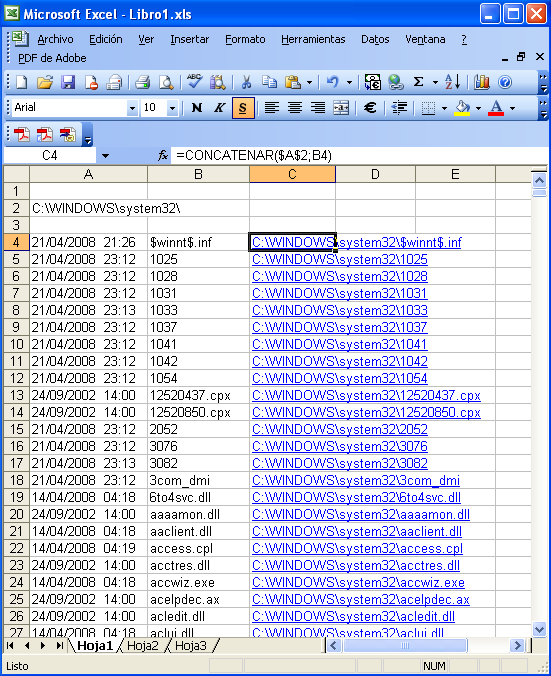
Task: Click the Euro conversion tool icon
Action: [373, 82]
